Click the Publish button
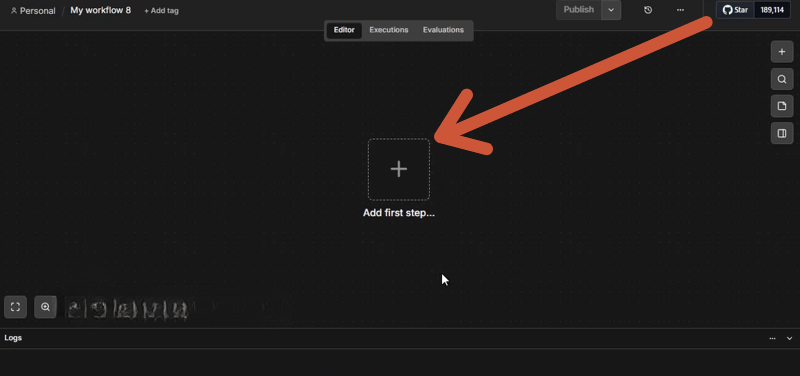 579,10
